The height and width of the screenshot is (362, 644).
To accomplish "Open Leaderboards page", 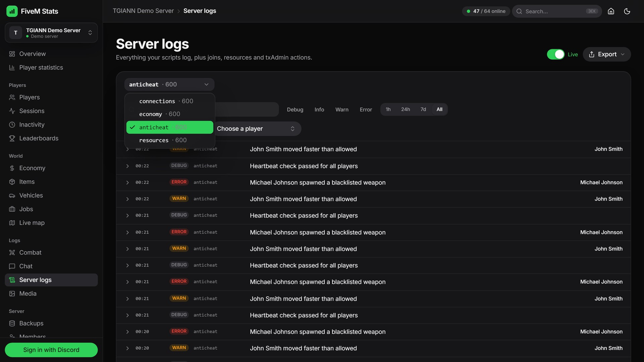I will click(51, 138).
